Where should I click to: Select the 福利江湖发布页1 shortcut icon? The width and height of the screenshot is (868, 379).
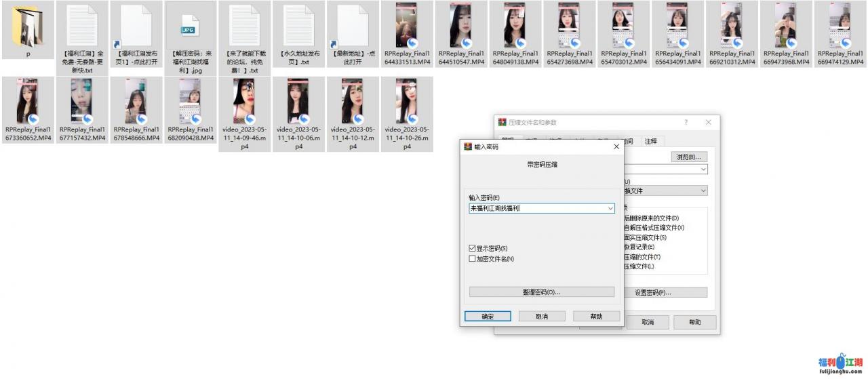click(136, 28)
